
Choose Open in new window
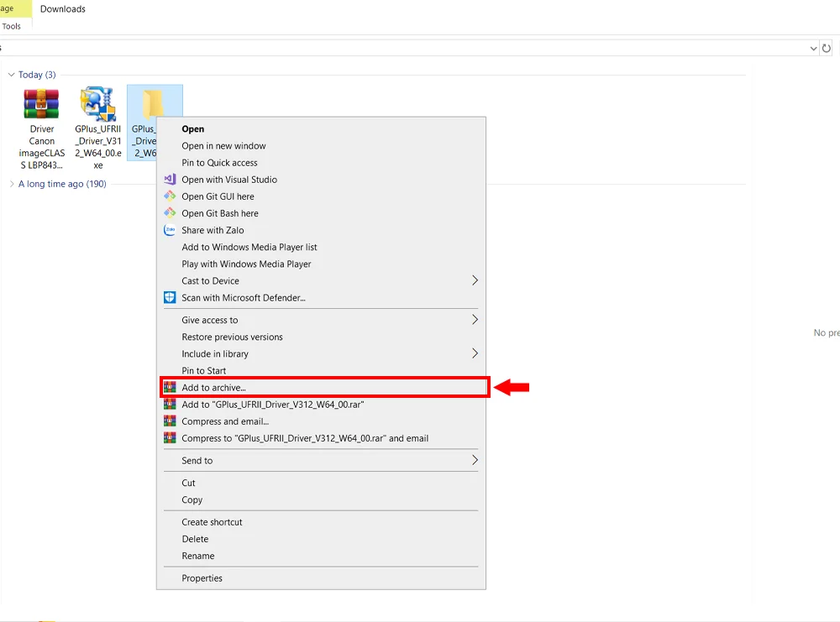coord(321,145)
